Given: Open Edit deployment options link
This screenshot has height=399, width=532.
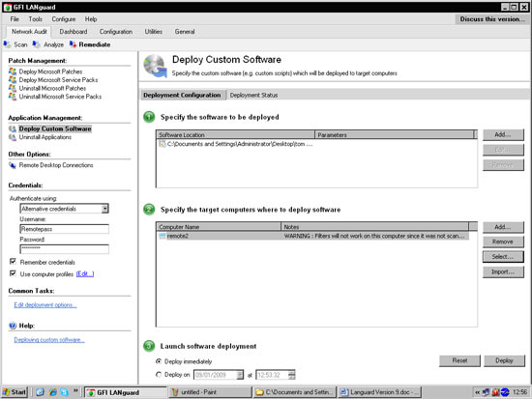Looking at the screenshot, I should point(45,304).
